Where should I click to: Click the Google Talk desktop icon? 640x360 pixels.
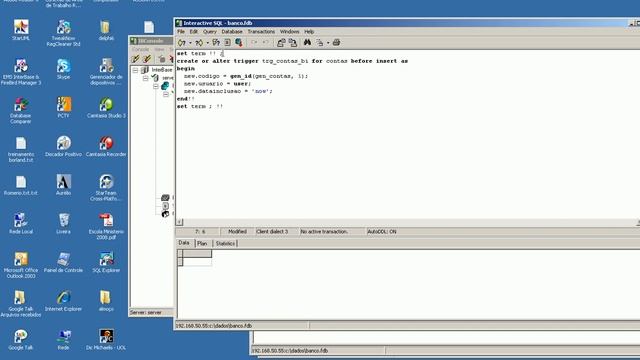tap(21, 340)
